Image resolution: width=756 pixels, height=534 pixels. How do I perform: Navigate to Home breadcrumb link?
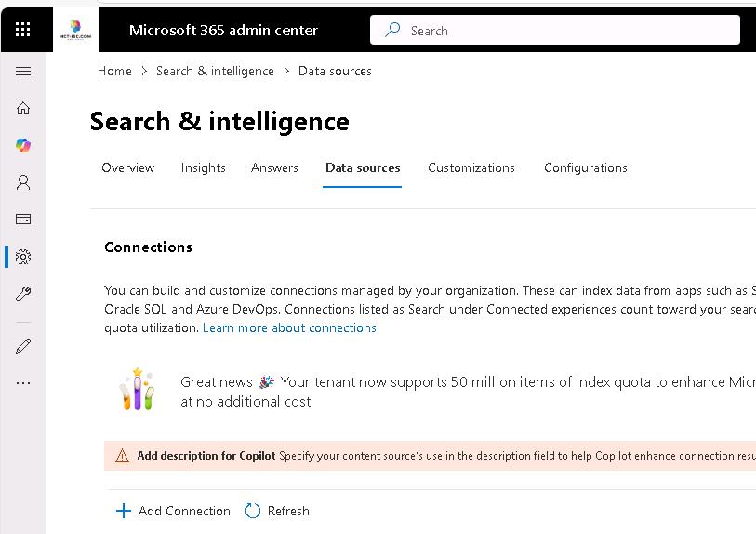pos(114,71)
